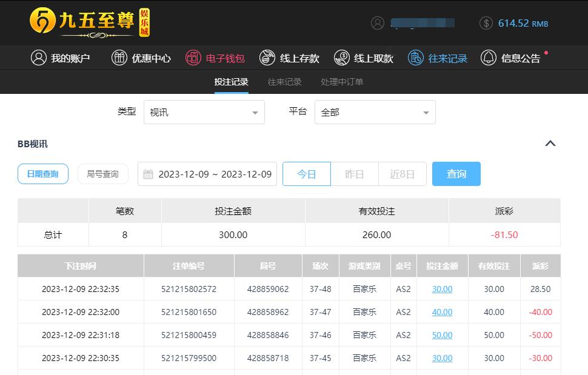Click payout value 28.50

coord(540,289)
